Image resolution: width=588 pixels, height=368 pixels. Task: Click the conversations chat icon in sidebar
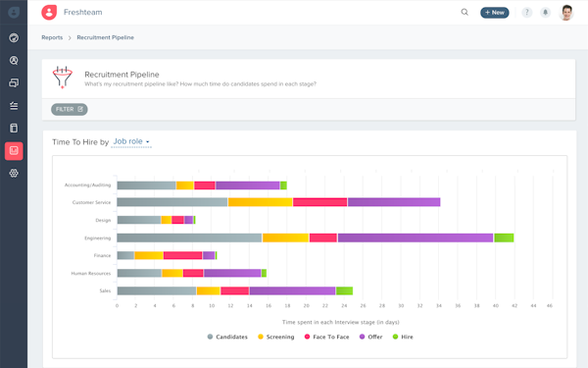coord(14,83)
